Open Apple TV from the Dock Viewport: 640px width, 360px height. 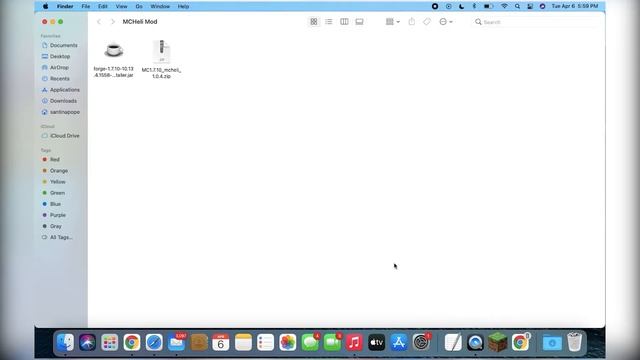tap(376, 342)
